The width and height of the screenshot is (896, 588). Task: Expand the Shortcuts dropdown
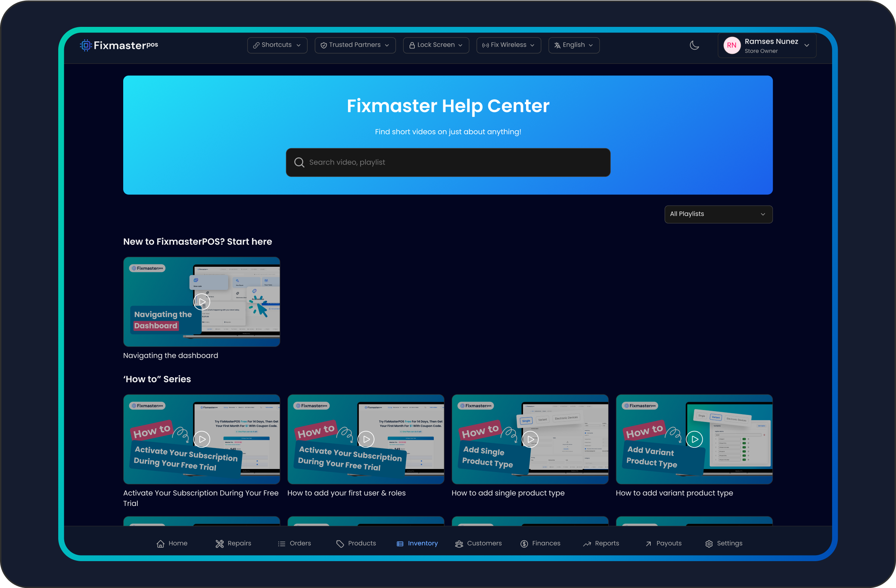277,45
